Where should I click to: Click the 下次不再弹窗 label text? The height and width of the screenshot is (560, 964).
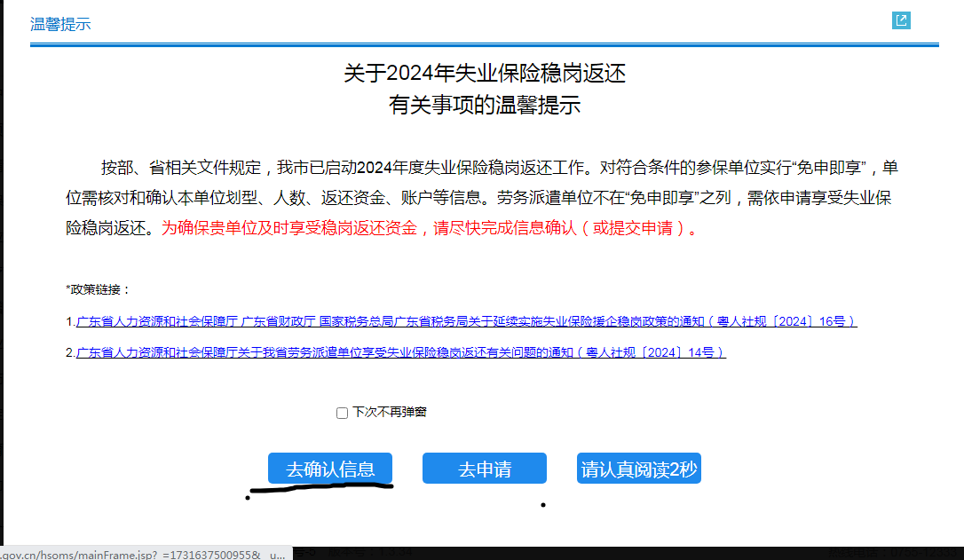point(389,413)
